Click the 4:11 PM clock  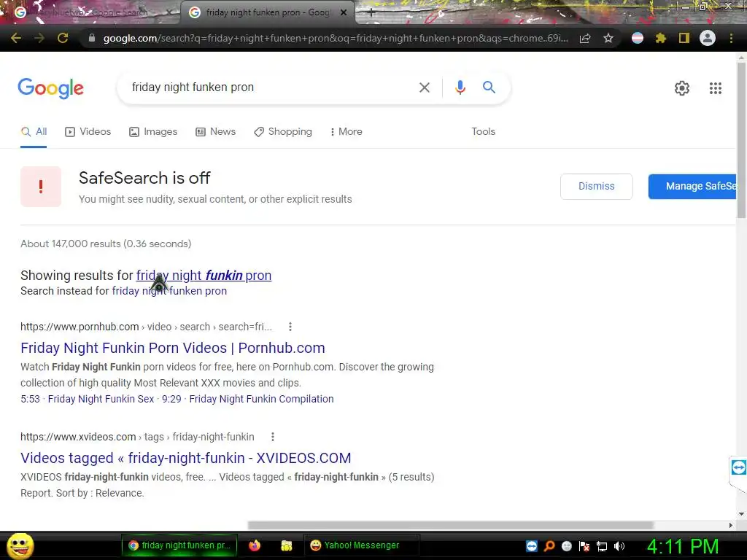[683, 546]
